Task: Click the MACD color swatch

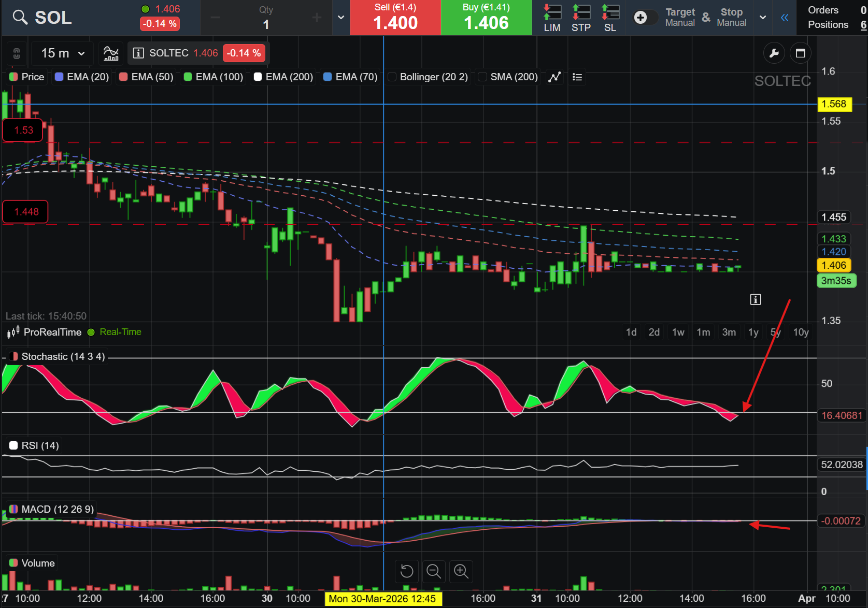Action: tap(13, 509)
